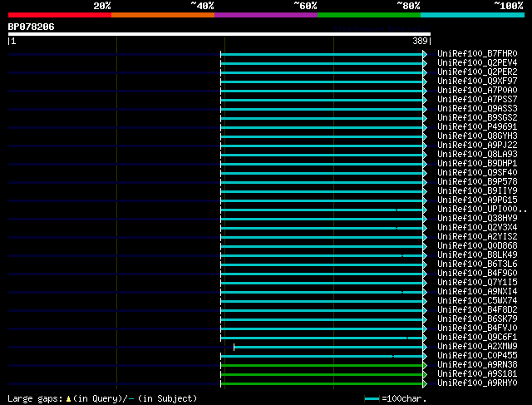
Task: Click the UniRef100_B9SGS2 text
Action: pos(477,118)
